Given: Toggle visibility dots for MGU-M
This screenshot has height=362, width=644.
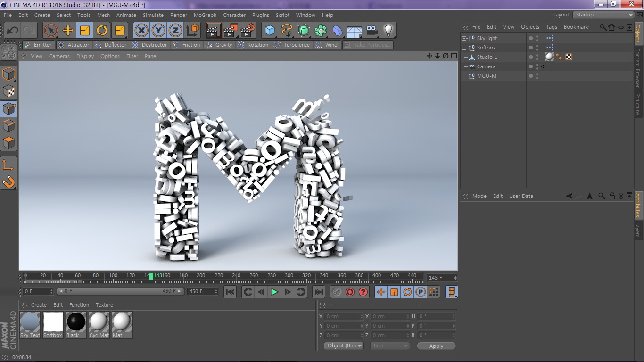Looking at the screenshot, I should 537,76.
